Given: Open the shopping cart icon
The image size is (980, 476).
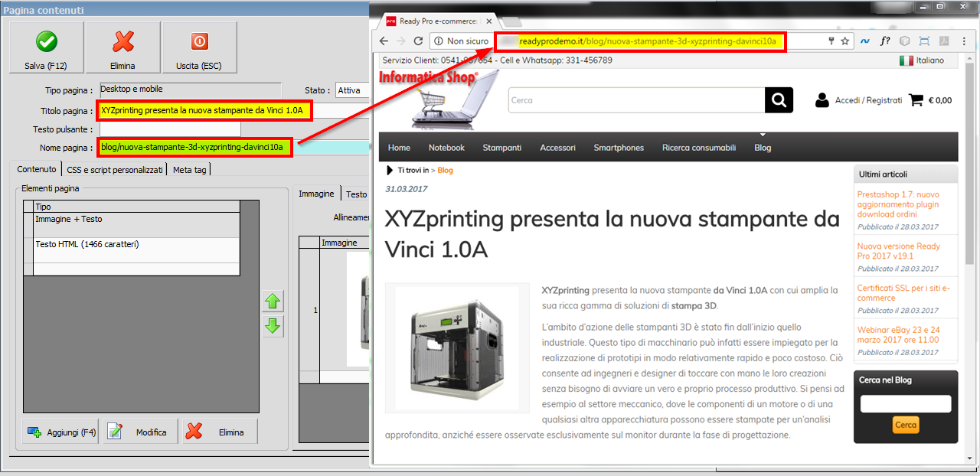Looking at the screenshot, I should click(916, 100).
